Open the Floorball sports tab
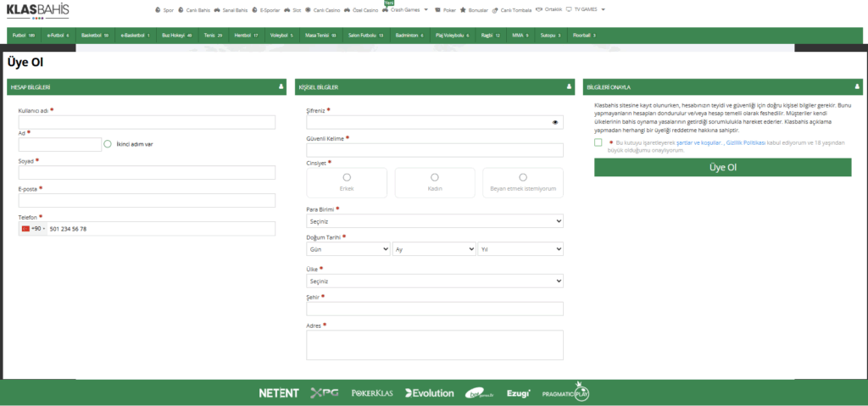The image size is (868, 406). [x=585, y=36]
